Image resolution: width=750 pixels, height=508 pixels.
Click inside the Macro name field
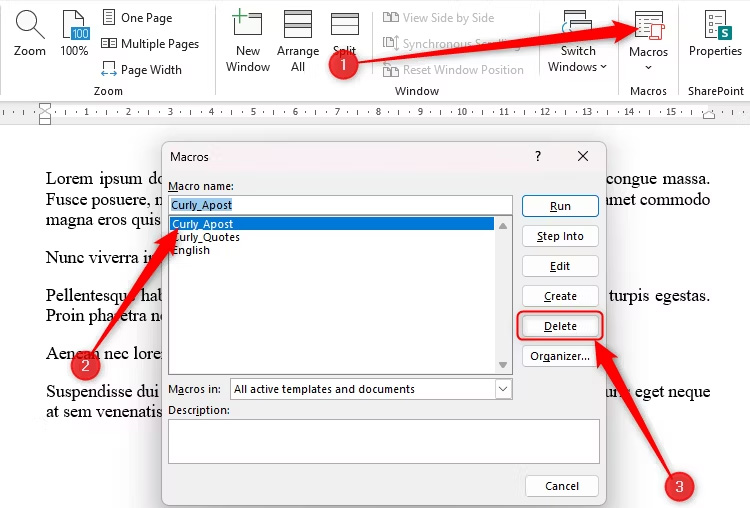pos(340,205)
